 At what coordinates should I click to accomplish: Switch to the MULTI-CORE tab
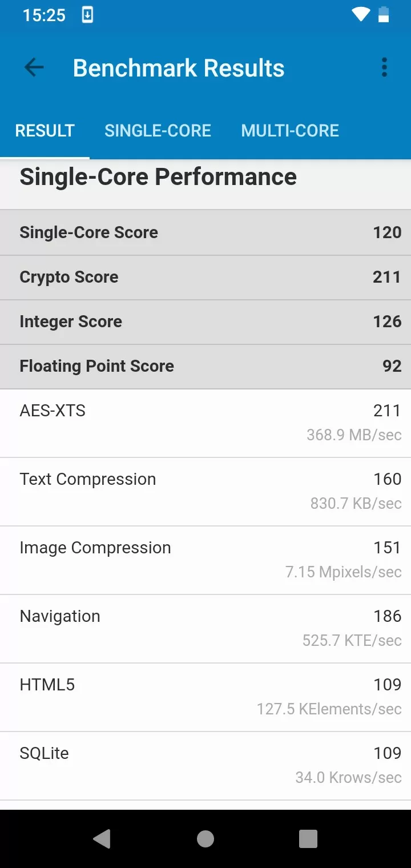290,131
